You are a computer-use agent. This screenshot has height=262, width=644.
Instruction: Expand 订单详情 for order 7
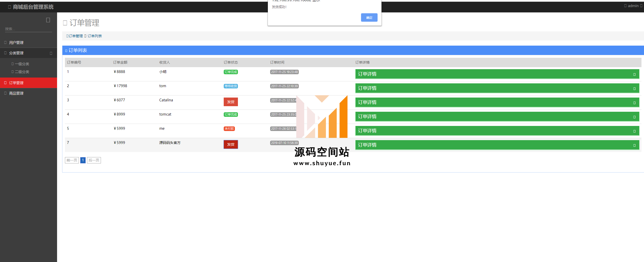pyautogui.click(x=497, y=145)
